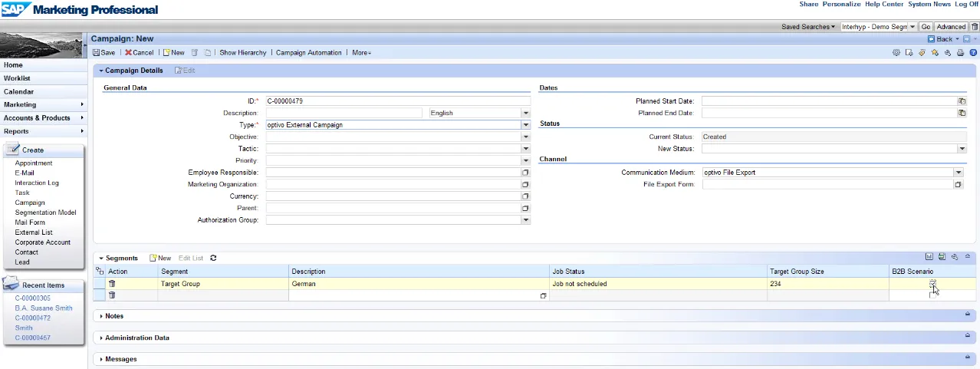
Task: Open the Type dropdown
Action: [526, 124]
